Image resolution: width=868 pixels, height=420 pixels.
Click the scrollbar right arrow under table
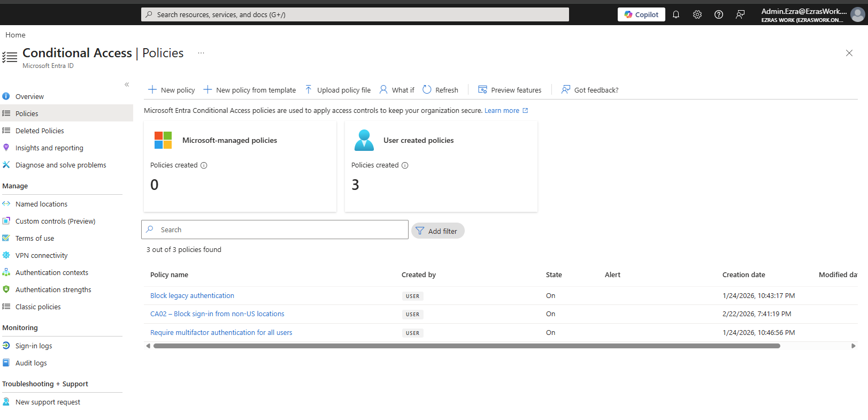tap(854, 346)
